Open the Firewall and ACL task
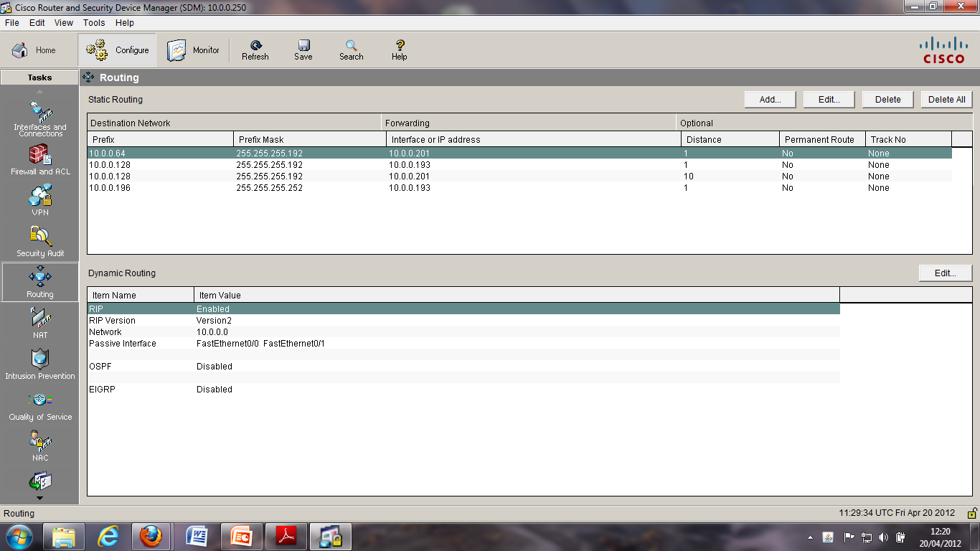The height and width of the screenshot is (551, 980). 40,159
